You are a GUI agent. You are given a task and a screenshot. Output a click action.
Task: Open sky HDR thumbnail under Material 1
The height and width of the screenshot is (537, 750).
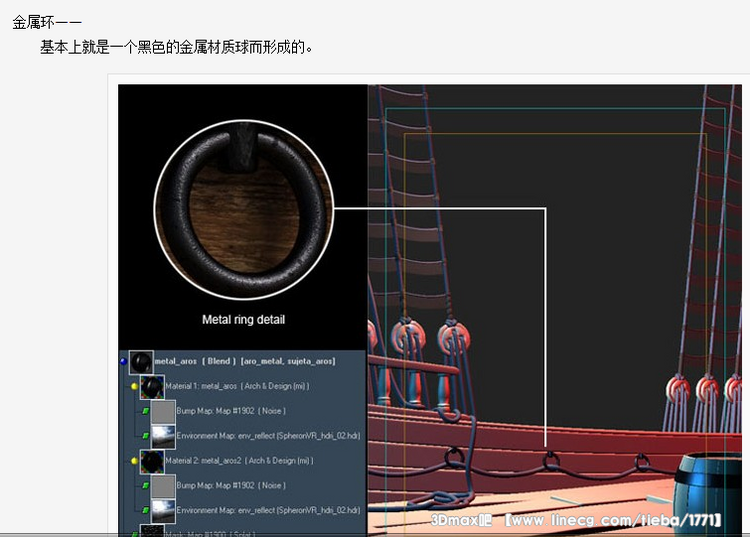click(163, 437)
